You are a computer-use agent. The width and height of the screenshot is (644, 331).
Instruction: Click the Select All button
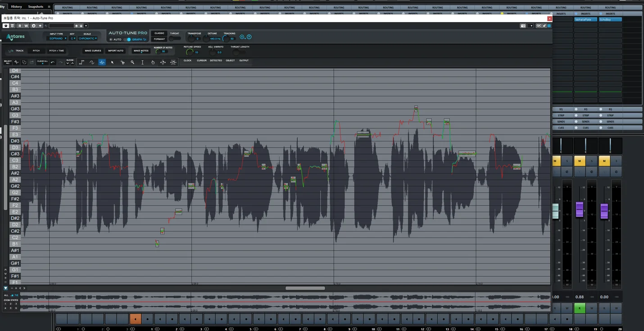[8, 62]
